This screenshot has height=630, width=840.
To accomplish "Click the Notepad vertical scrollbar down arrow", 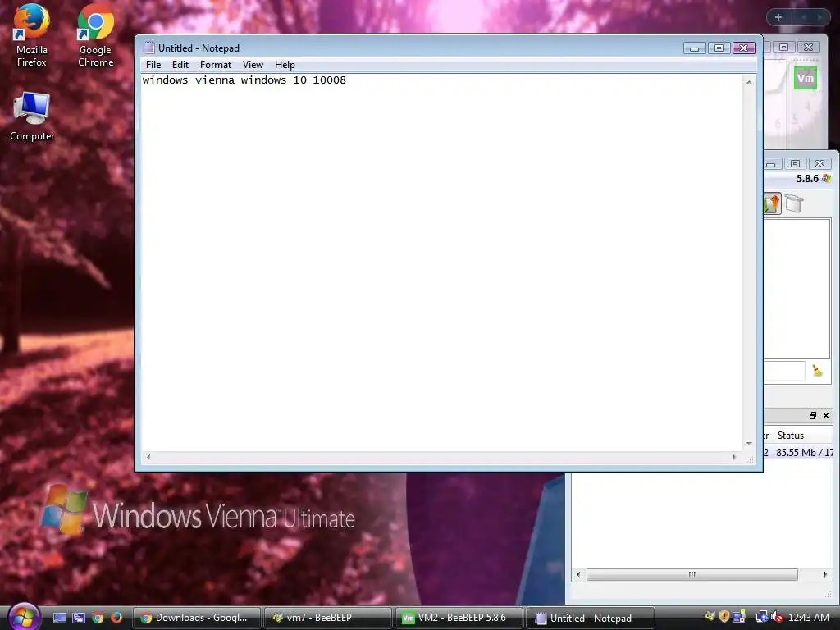I will (749, 444).
